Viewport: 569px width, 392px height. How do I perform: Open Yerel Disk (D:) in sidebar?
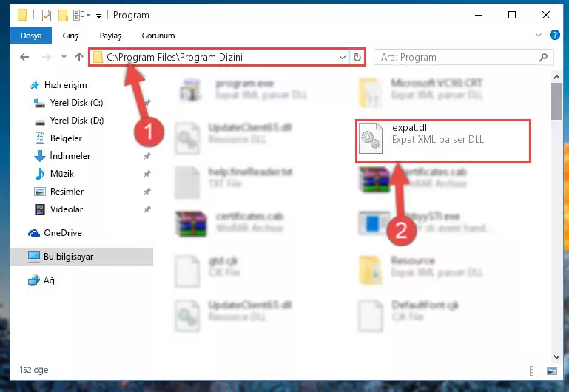(x=69, y=121)
